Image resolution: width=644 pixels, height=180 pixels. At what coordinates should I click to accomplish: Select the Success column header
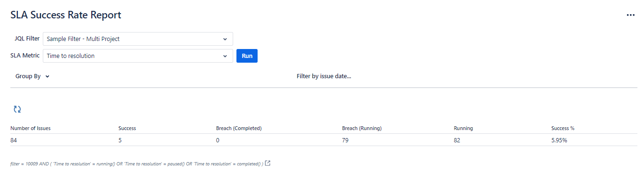127,128
